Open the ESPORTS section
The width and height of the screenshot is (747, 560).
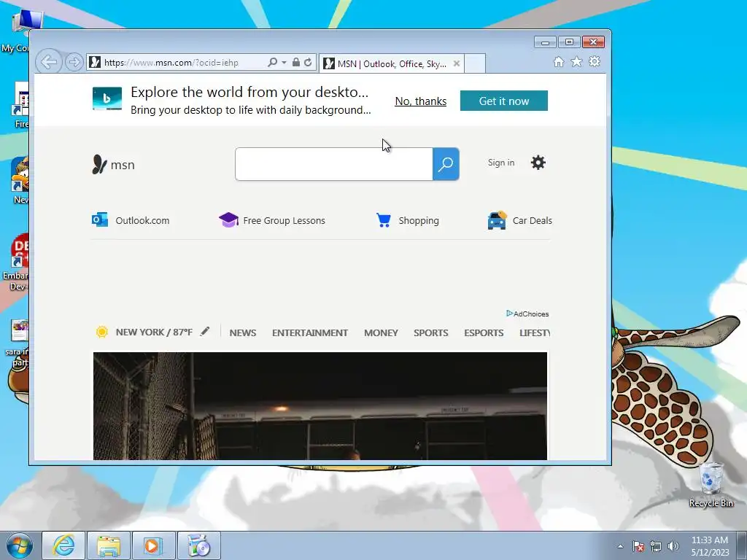484,332
